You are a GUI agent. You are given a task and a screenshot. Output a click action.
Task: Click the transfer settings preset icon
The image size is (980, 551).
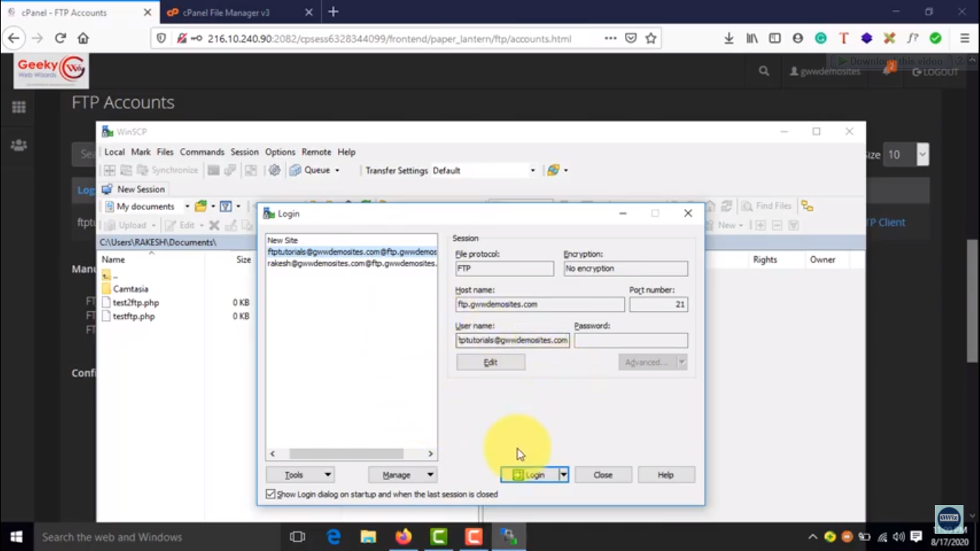553,170
